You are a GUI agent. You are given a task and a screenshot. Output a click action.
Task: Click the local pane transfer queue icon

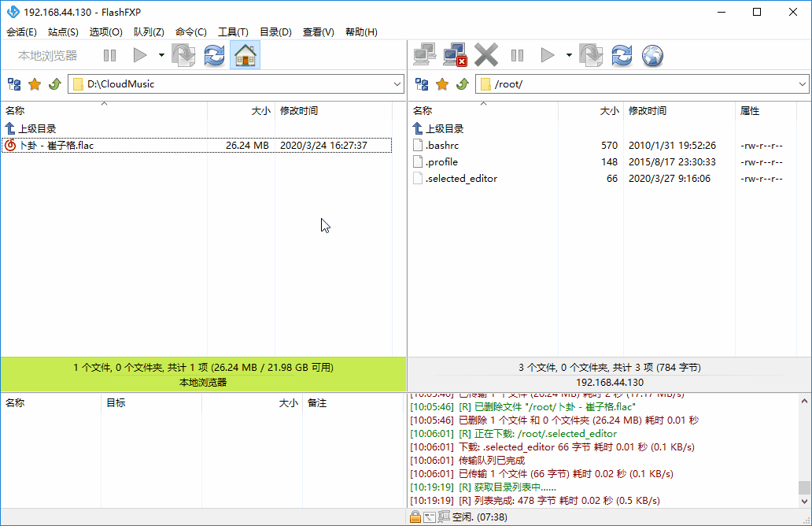point(184,55)
